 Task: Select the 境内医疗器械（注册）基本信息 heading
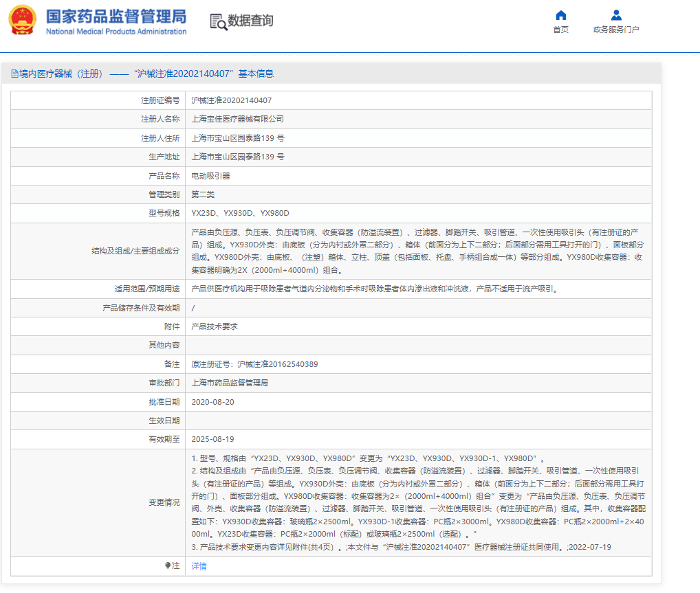click(x=142, y=74)
